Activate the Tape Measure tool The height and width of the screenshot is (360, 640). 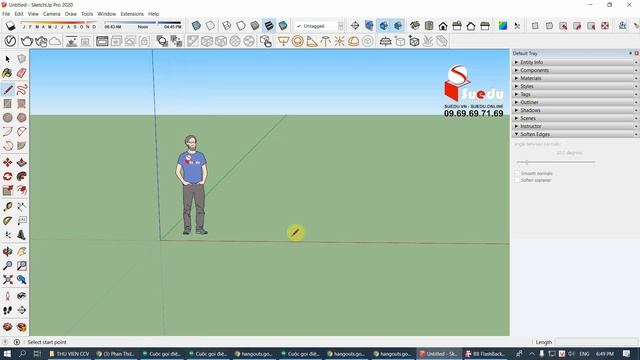point(7,207)
